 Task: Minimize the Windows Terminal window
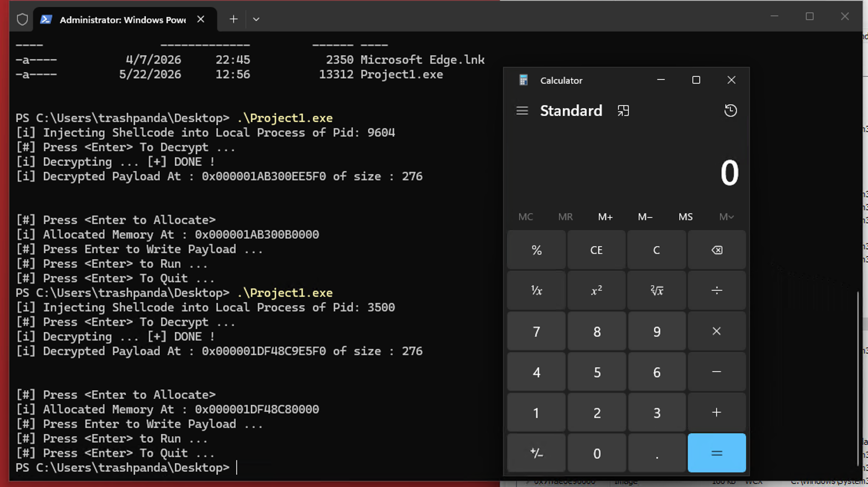click(x=774, y=16)
